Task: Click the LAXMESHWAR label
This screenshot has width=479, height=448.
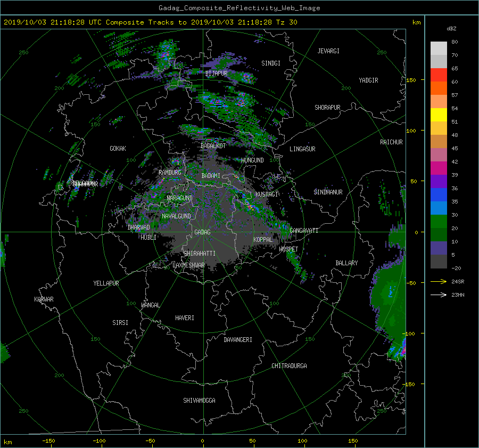Action: click(x=188, y=265)
